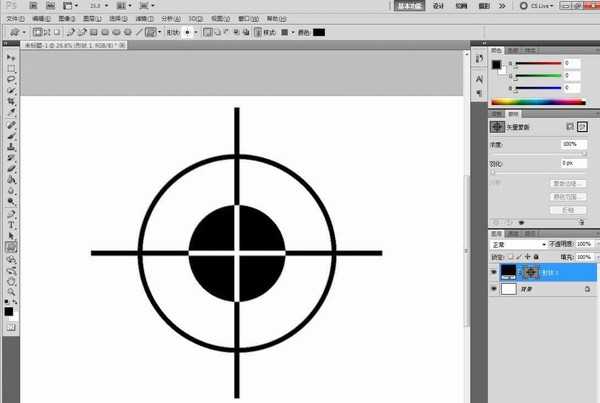Select the Horizontal Type (T) tool

11,224
